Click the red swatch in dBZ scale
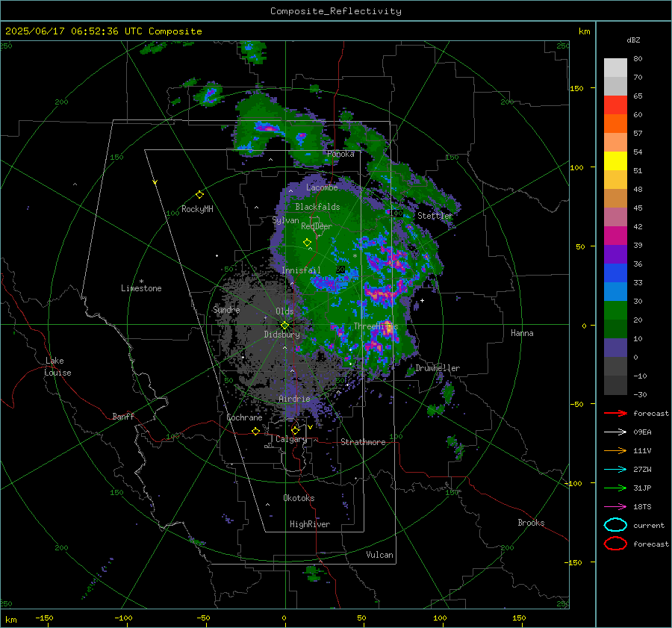Viewport: 672px width, 628px height. (x=615, y=105)
